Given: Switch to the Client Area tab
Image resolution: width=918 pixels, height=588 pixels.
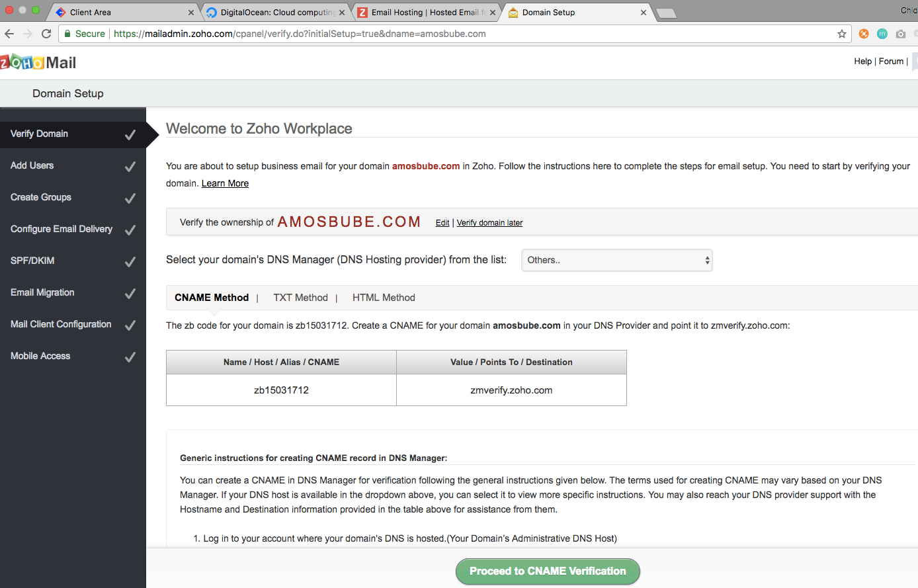Looking at the screenshot, I should (x=124, y=13).
